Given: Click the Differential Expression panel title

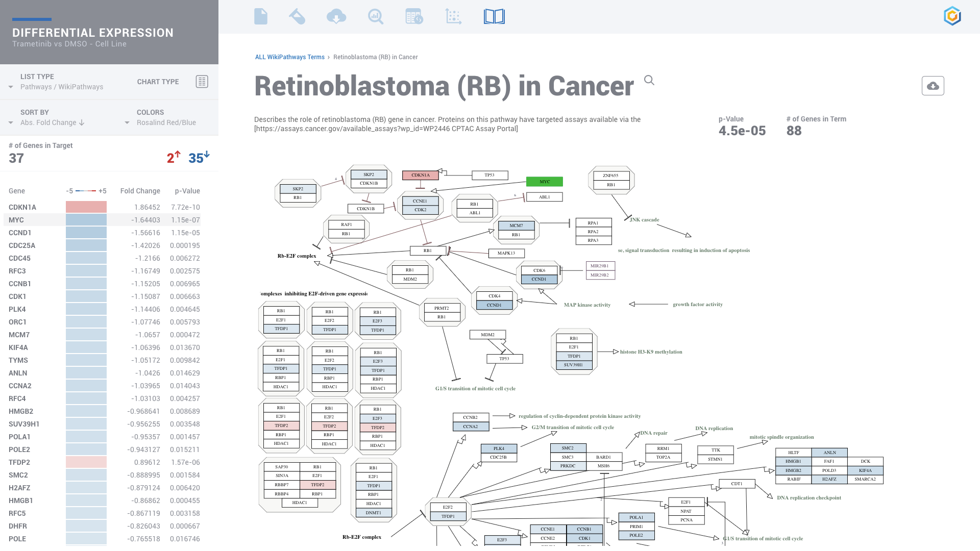Looking at the screenshot, I should pos(93,33).
